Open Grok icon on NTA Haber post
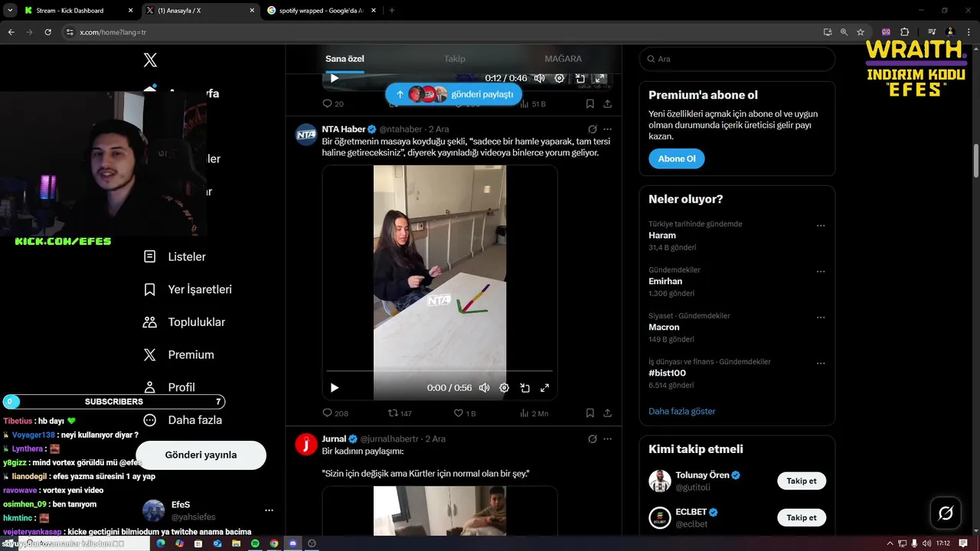 coord(592,129)
